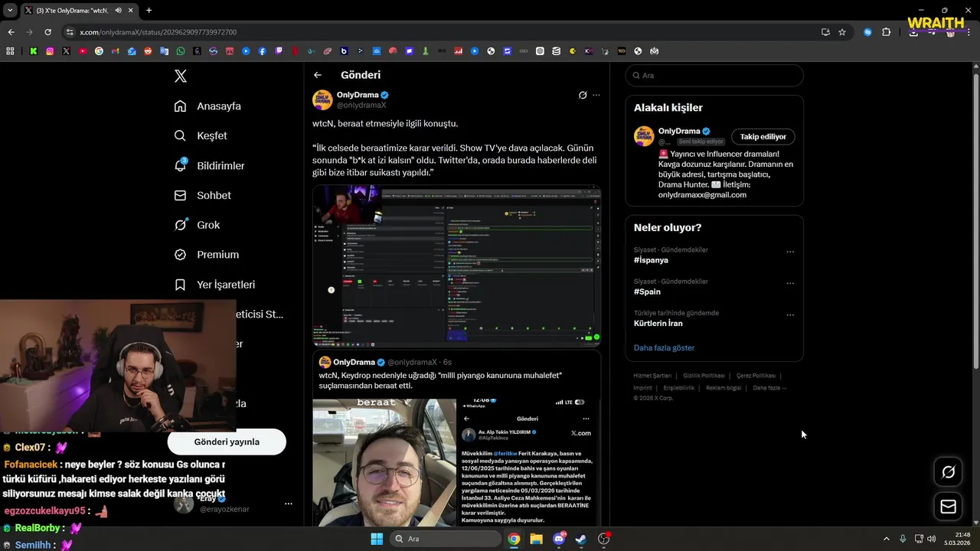Screen dimensions: 980x551
Task: Click the taskbar Ara search box
Action: (444, 539)
